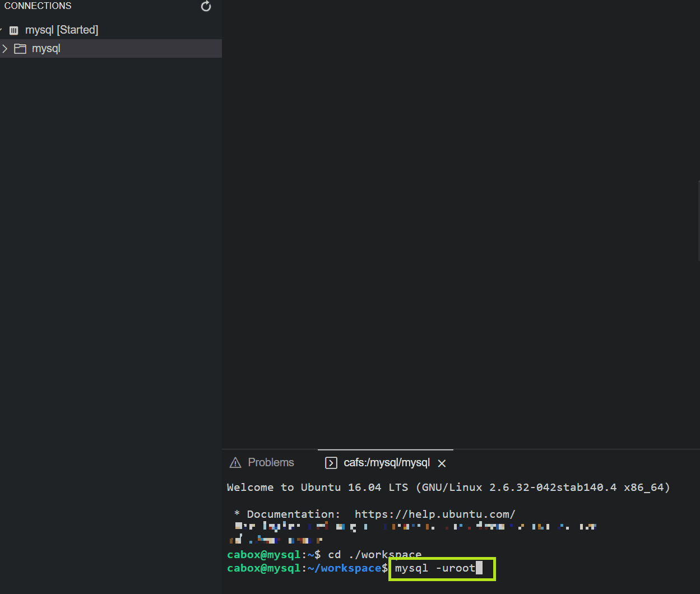
Task: Switch to the Problems tab
Action: (x=271, y=462)
